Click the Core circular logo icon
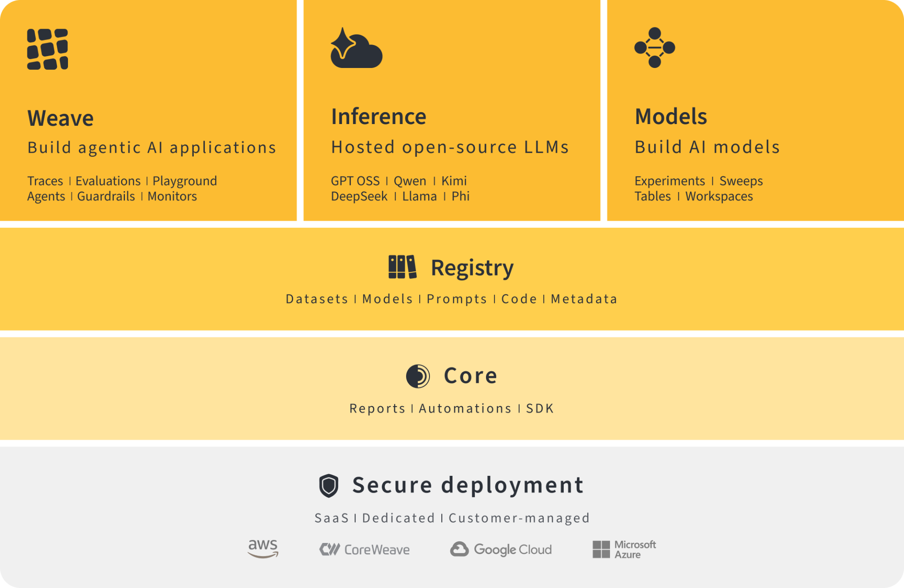The width and height of the screenshot is (904, 588). click(x=418, y=376)
